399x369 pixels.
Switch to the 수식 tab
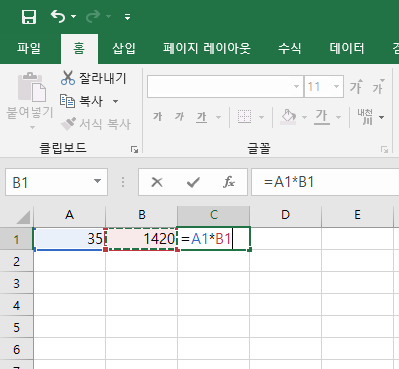click(x=289, y=48)
